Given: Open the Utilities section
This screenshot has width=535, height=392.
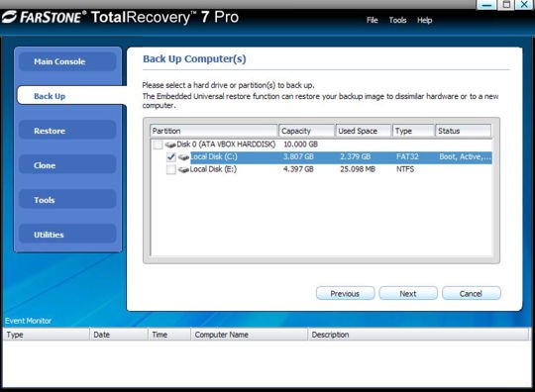Looking at the screenshot, I should (67, 235).
